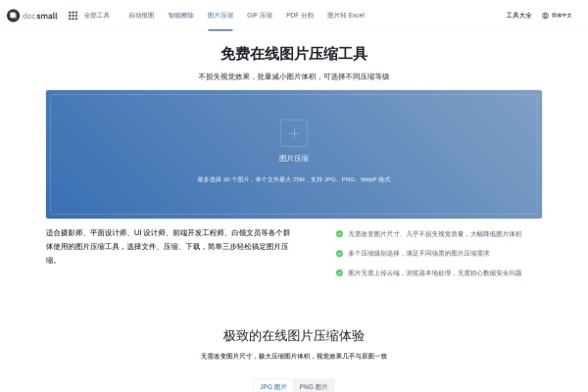Open the GIF 压缩 tool
This screenshot has height=392, width=588.
(260, 16)
